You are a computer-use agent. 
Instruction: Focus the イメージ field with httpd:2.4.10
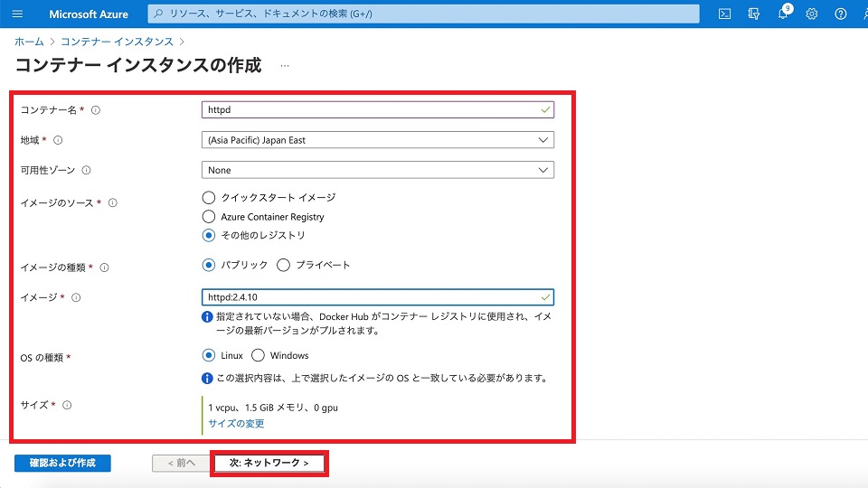[378, 297]
